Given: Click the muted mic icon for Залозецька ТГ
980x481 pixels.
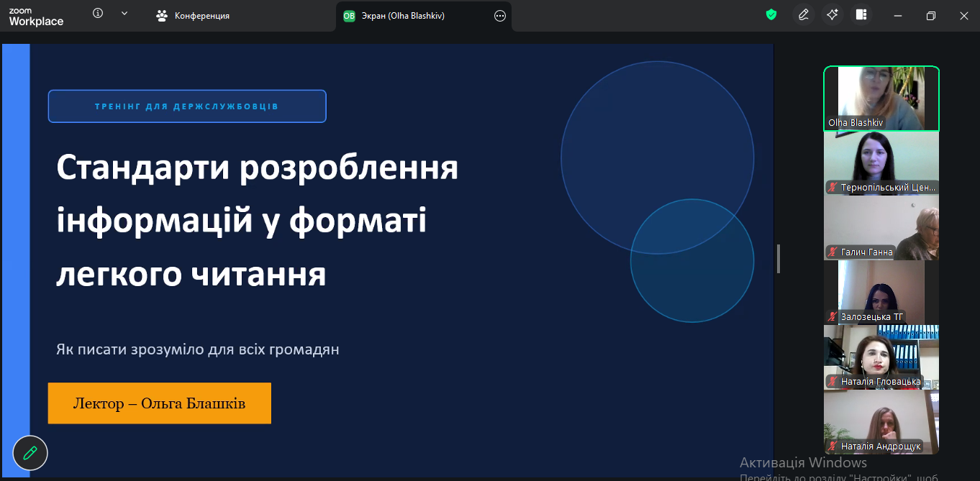Looking at the screenshot, I should click(833, 317).
